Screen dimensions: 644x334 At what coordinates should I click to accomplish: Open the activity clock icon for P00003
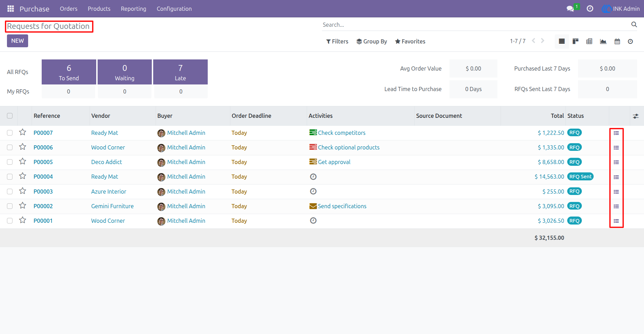(x=313, y=192)
